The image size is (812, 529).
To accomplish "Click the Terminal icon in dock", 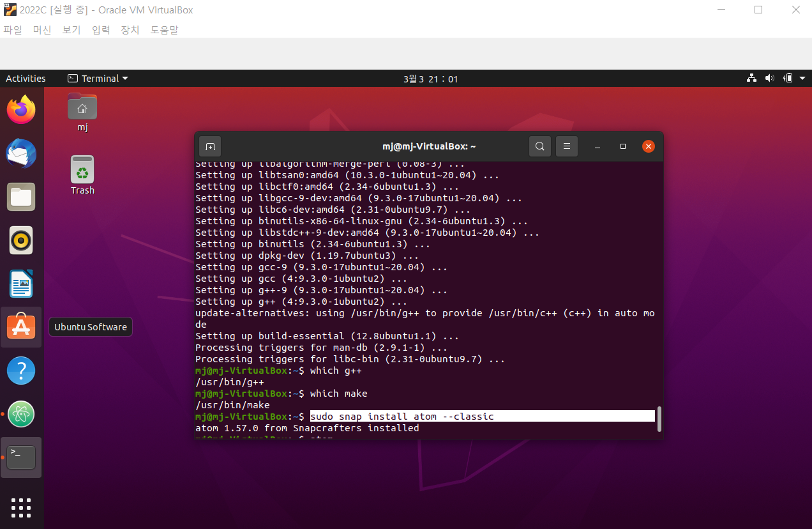I will [x=21, y=457].
